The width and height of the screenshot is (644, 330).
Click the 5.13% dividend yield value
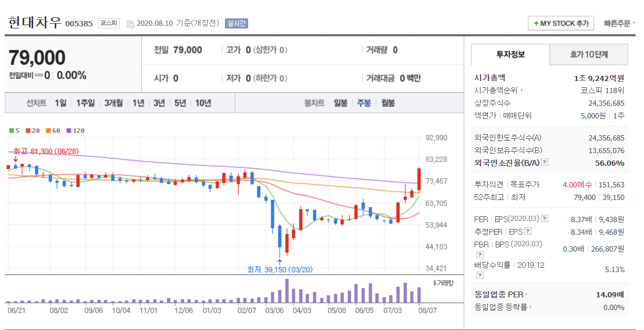point(615,269)
